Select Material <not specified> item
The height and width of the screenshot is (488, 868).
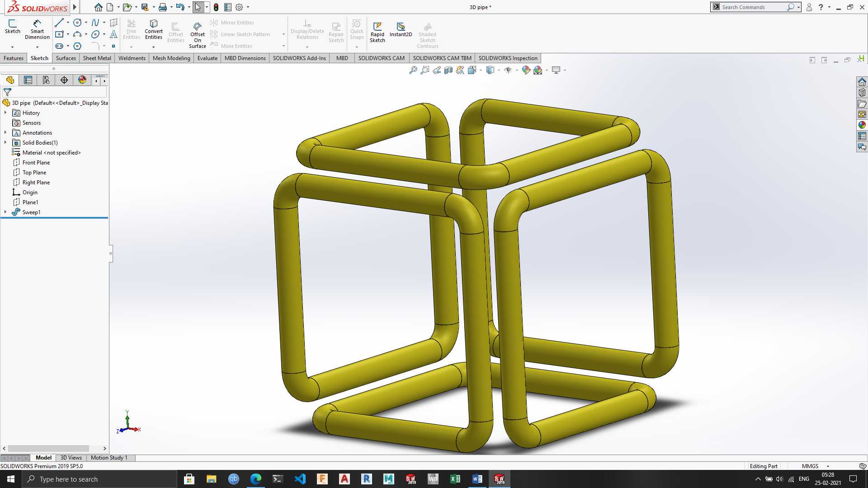52,152
